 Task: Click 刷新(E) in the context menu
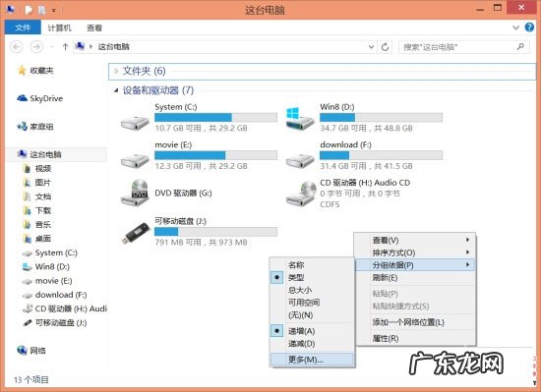(415, 278)
